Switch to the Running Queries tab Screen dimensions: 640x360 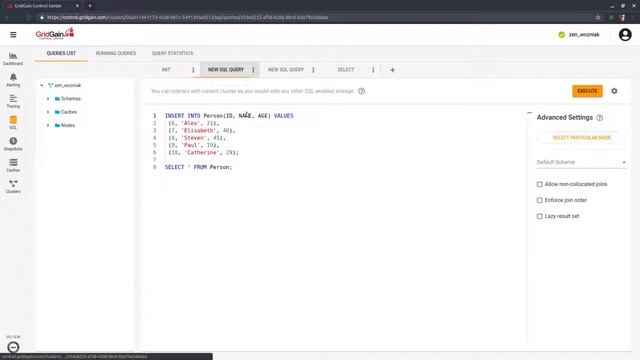pyautogui.click(x=116, y=53)
